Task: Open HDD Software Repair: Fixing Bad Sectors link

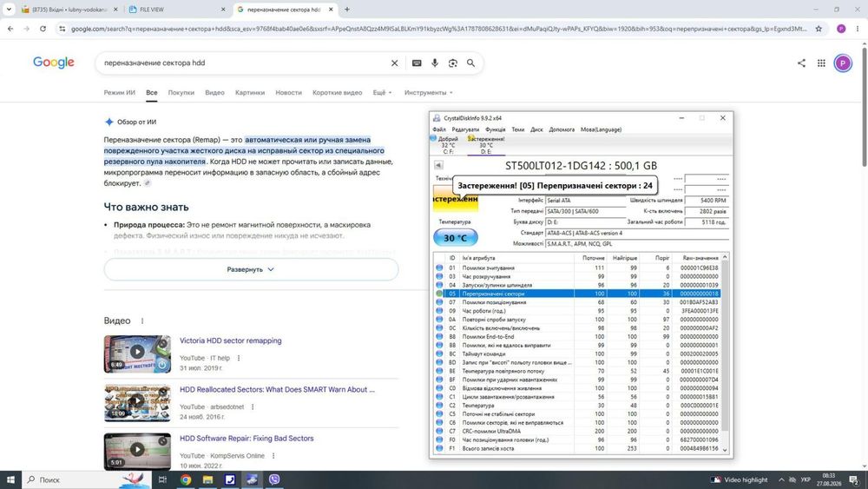Action: tap(247, 438)
